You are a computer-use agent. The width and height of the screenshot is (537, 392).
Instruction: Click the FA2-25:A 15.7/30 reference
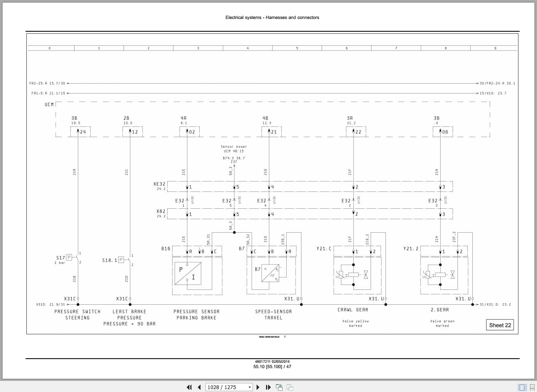click(x=47, y=83)
